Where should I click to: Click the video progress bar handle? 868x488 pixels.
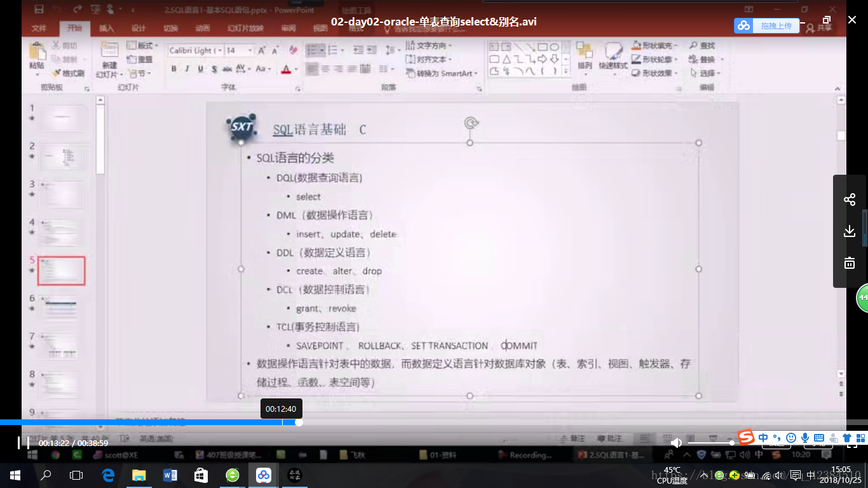coord(299,422)
